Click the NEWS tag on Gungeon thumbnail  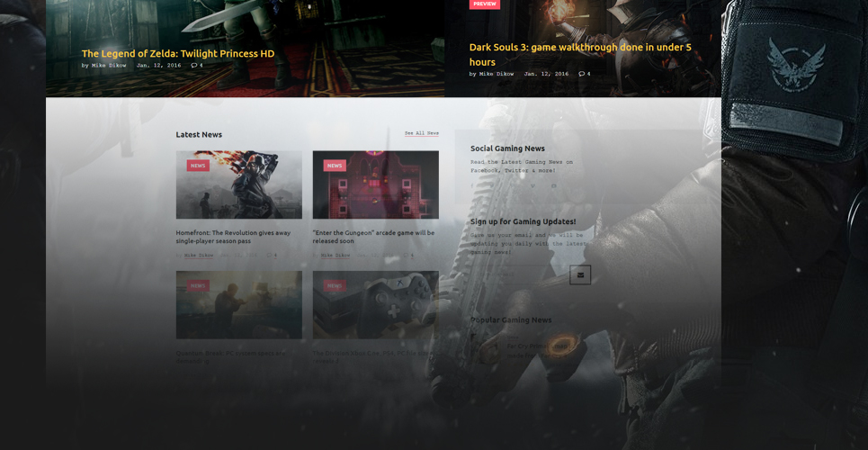(335, 166)
